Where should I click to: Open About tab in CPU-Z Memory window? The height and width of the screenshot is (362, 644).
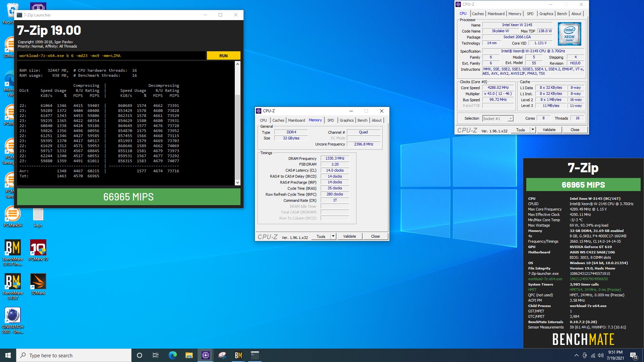pos(376,120)
